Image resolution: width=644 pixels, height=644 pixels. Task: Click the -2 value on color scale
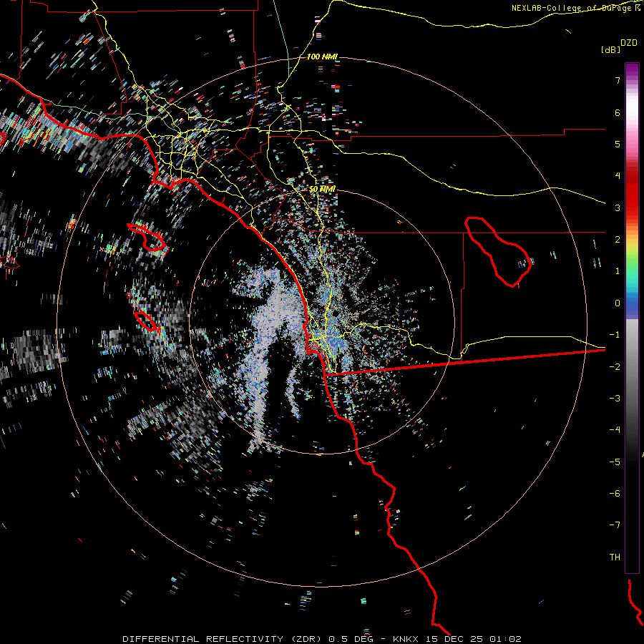(615, 367)
